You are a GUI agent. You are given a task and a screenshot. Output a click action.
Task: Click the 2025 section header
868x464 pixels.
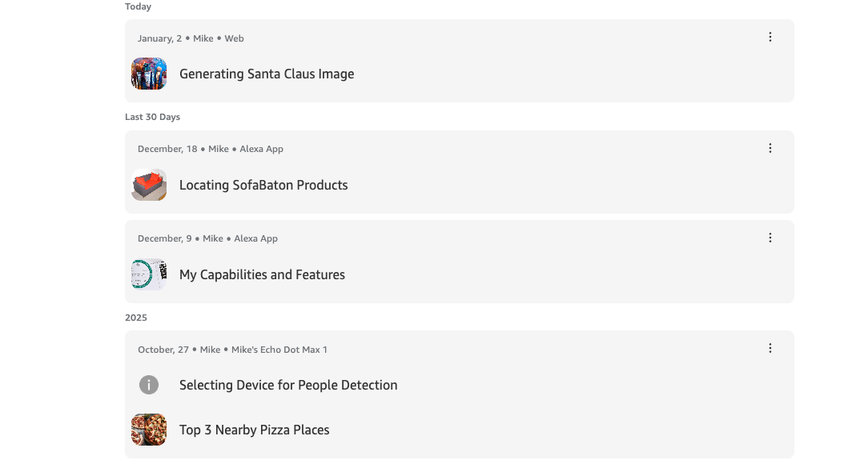coord(136,318)
